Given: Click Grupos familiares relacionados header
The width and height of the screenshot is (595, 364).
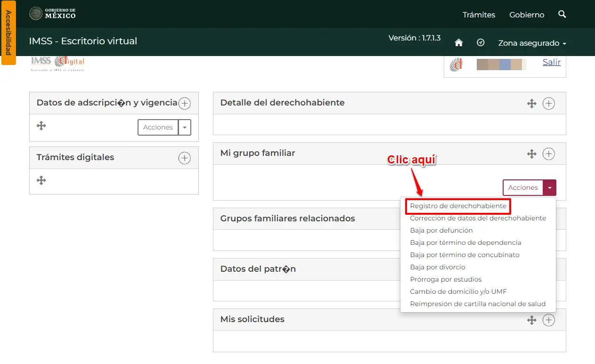Looking at the screenshot, I should [288, 218].
